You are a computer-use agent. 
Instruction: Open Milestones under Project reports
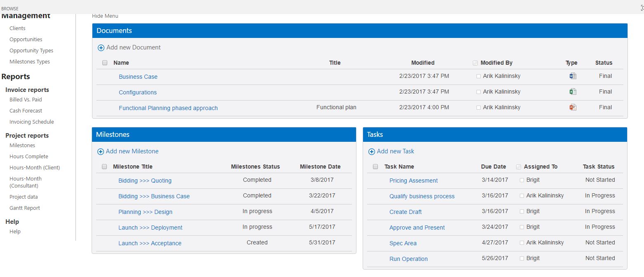click(22, 146)
